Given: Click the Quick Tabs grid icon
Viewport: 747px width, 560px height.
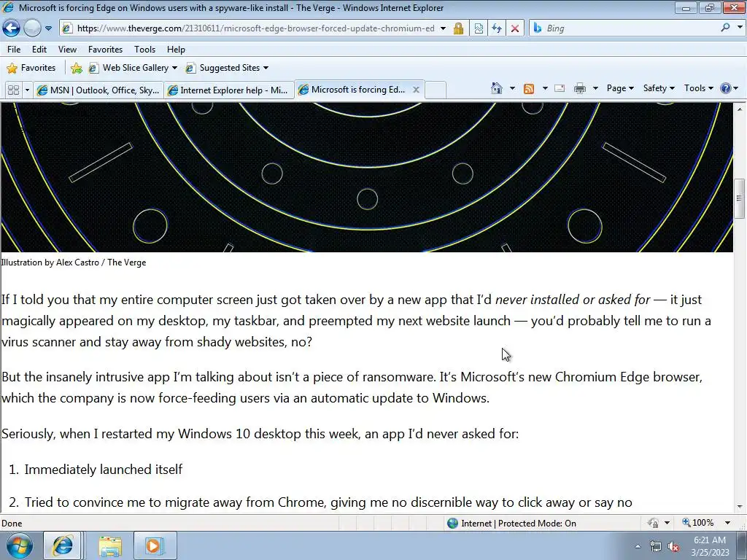Looking at the screenshot, I should pos(13,90).
